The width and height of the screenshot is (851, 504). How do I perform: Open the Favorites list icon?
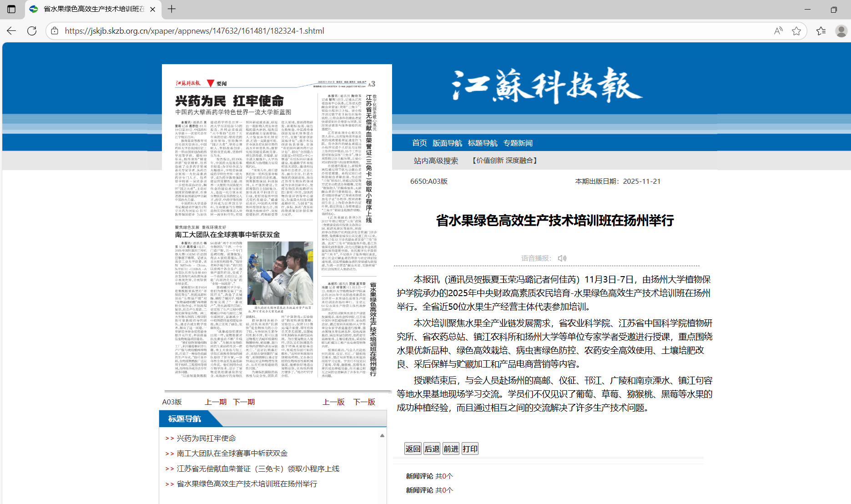tap(821, 31)
